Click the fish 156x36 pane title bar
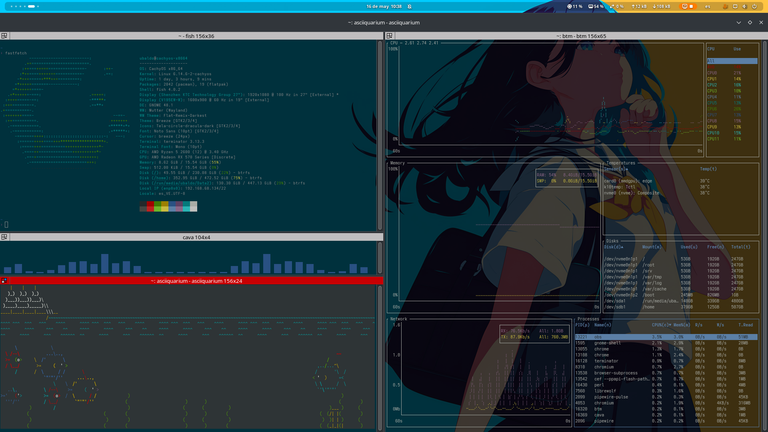768x432 pixels. [x=196, y=36]
